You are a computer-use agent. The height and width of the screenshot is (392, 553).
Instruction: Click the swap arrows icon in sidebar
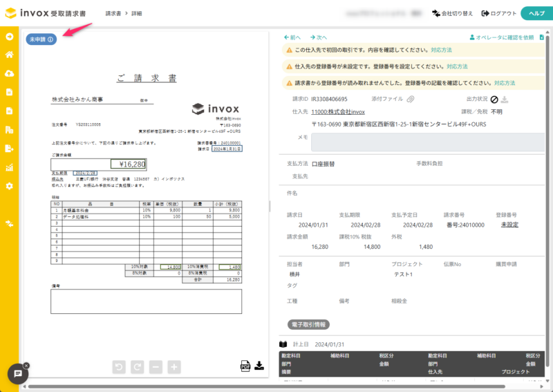click(10, 223)
